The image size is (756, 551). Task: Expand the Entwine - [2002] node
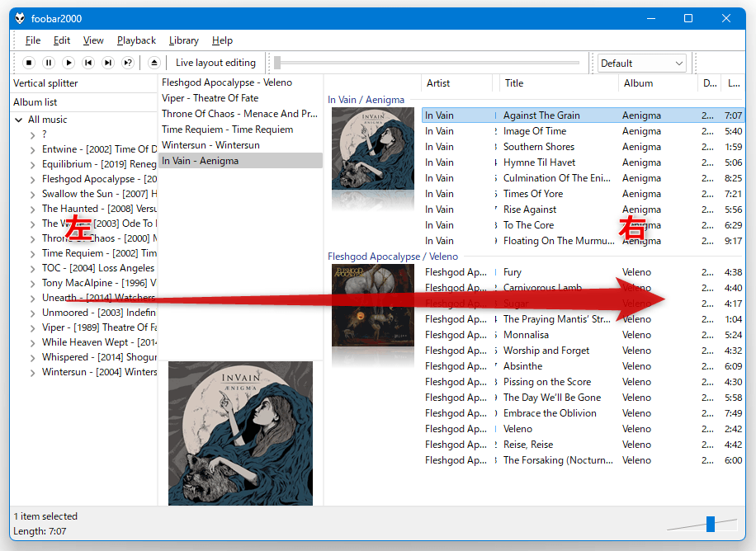[33, 150]
